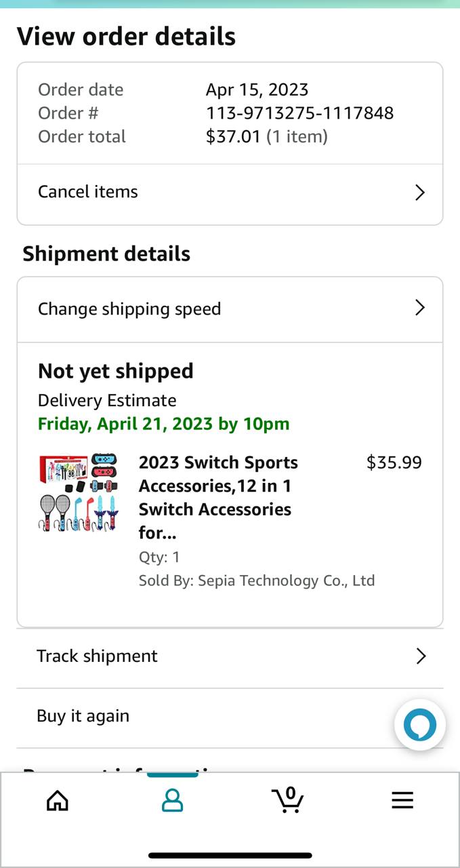Open the shopping cart icon

[x=288, y=800]
